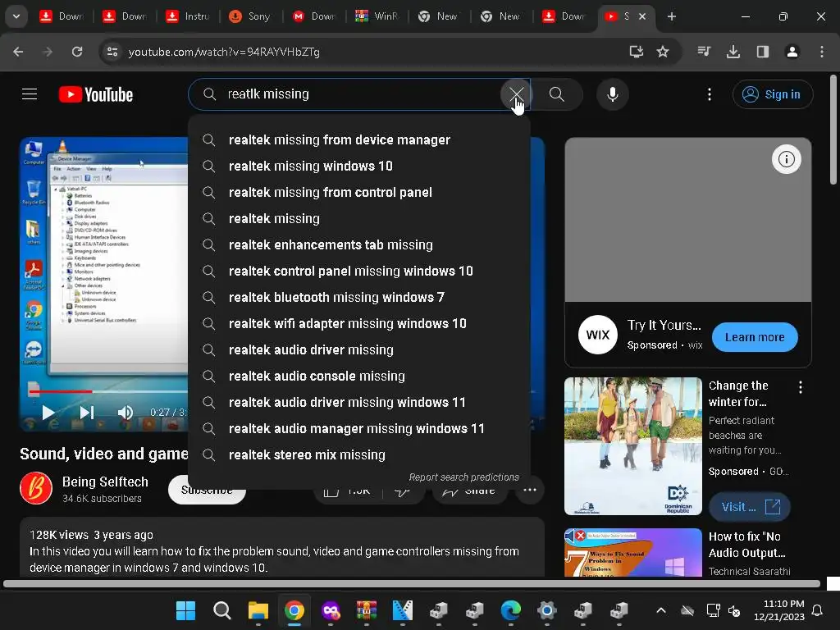Select suggestion 'realtek missing from device manager'
Screen dimensions: 840x630
[359, 139]
